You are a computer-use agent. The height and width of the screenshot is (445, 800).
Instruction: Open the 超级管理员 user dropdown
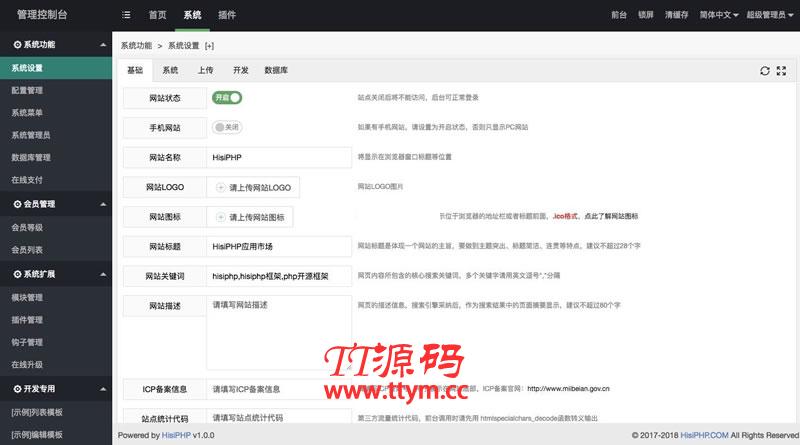click(769, 15)
